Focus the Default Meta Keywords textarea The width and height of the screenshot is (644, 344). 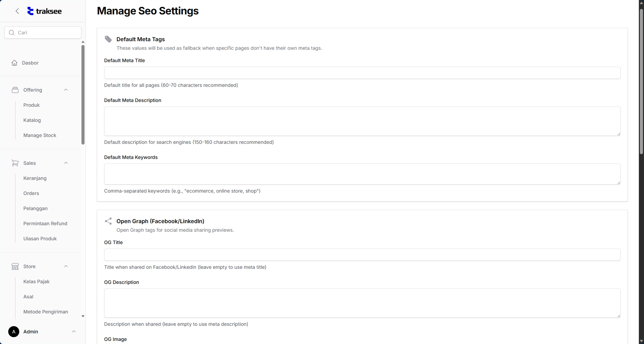click(x=362, y=174)
